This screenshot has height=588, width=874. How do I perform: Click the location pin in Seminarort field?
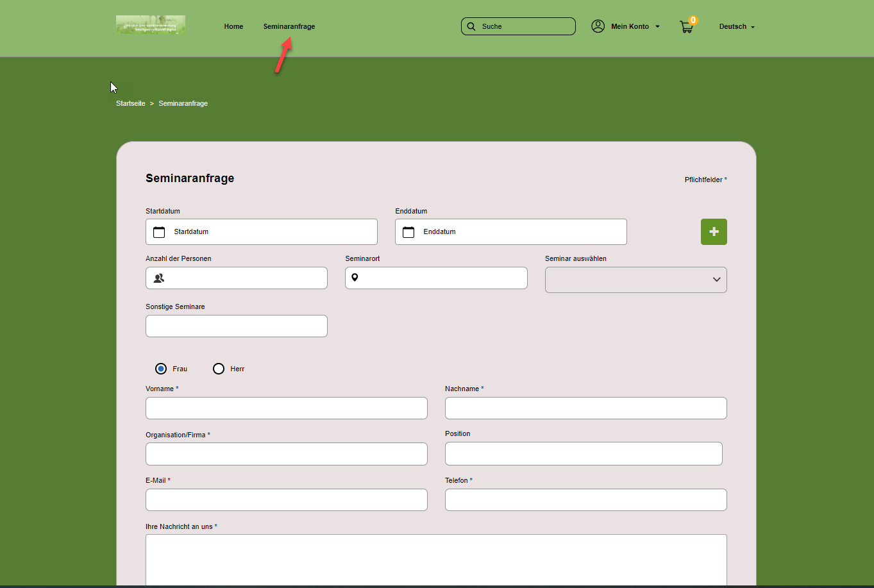pyautogui.click(x=355, y=278)
